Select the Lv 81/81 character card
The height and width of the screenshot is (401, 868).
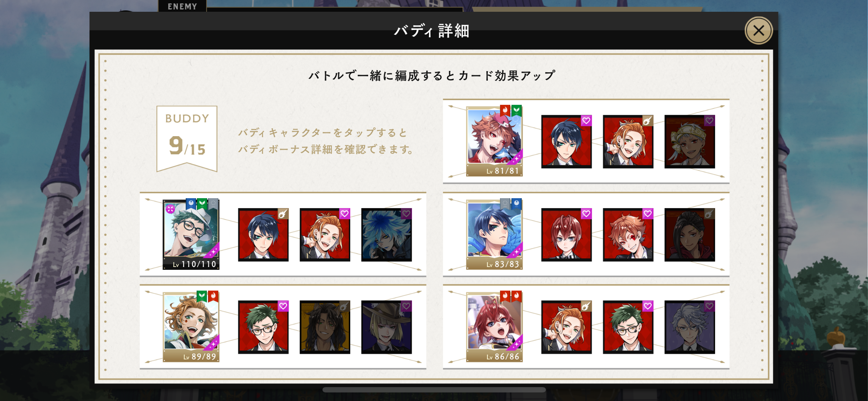(494, 141)
